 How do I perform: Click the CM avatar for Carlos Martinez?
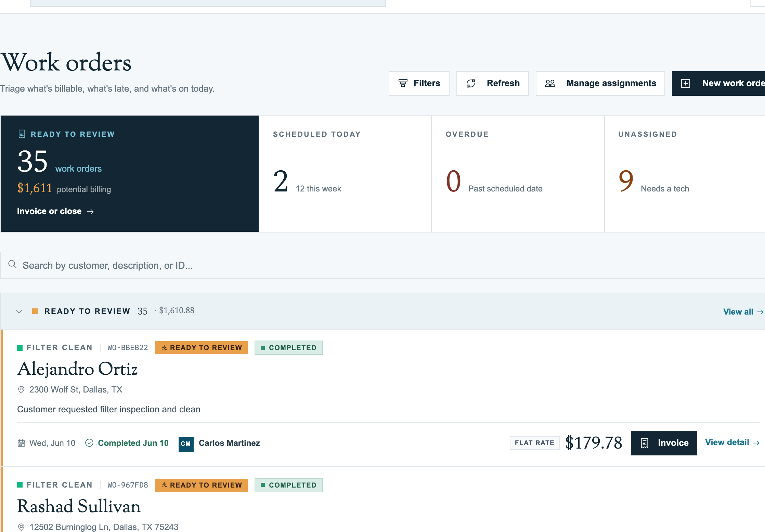click(x=186, y=444)
